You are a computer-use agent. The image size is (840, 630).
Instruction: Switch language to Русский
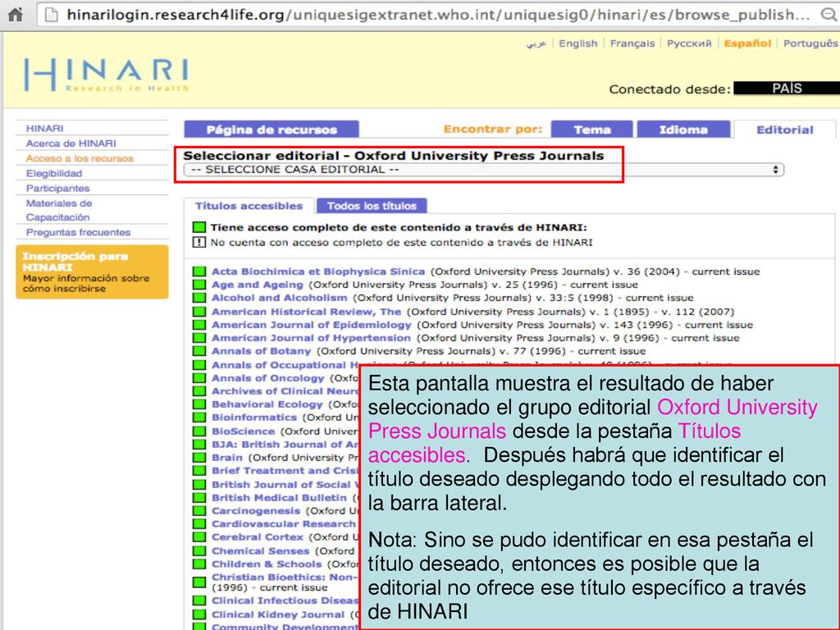(x=689, y=43)
